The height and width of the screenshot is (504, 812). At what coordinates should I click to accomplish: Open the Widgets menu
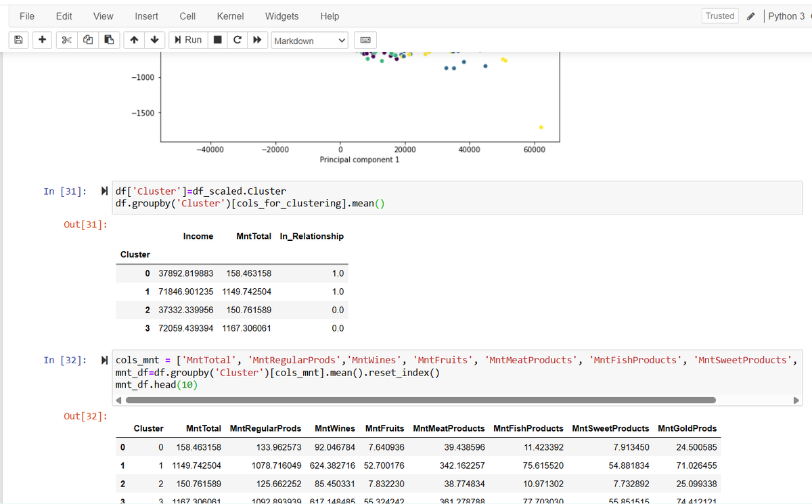coord(282,16)
